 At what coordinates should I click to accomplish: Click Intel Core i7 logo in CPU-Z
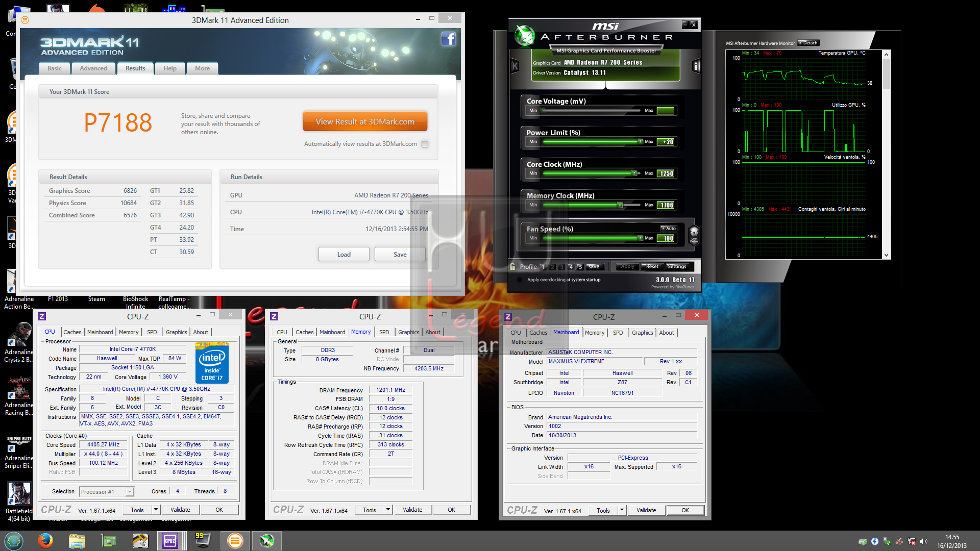(x=212, y=363)
